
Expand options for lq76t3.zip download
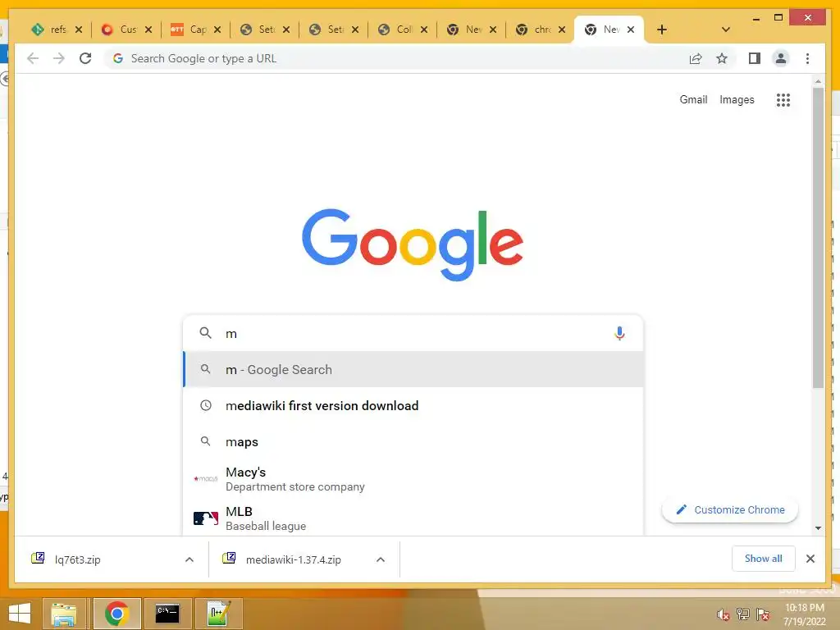[x=189, y=559]
